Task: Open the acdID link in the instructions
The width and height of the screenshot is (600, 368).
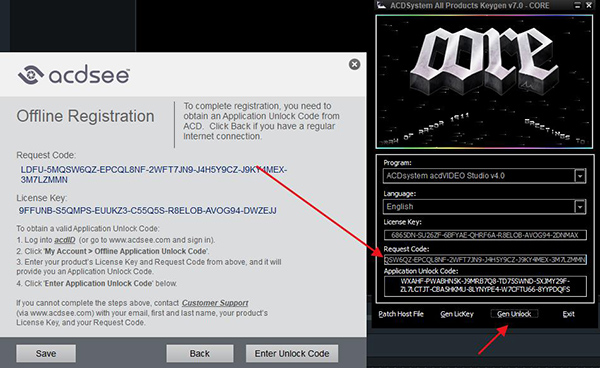Action: click(x=65, y=240)
